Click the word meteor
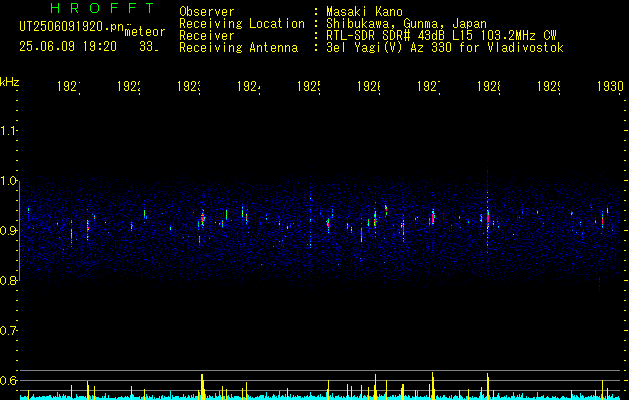 [x=145, y=32]
